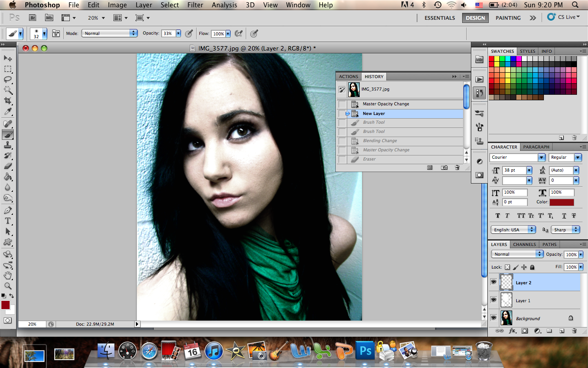Click the foreground color swatch
The image size is (588, 368).
pyautogui.click(x=6, y=305)
